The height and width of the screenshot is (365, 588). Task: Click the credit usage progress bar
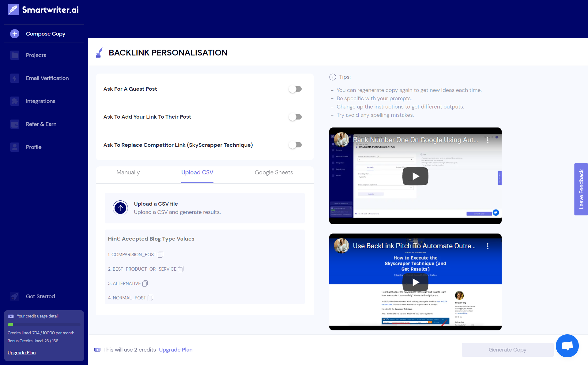tap(44, 325)
